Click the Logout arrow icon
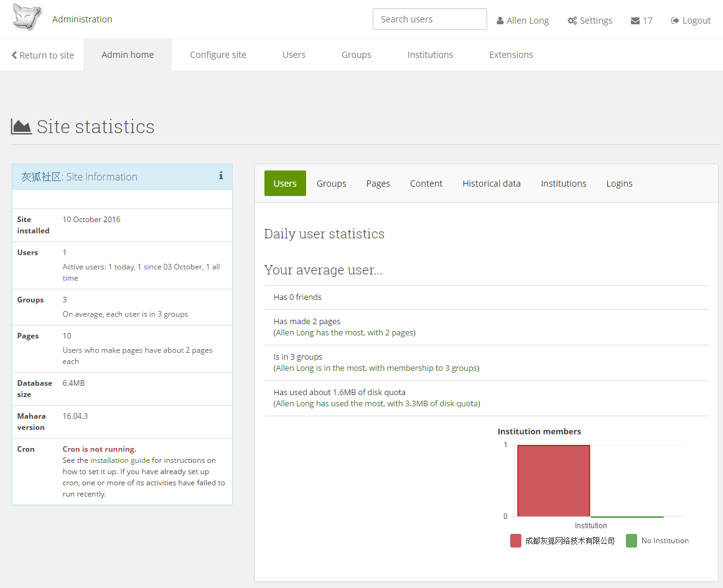This screenshot has width=723, height=588. click(x=674, y=21)
